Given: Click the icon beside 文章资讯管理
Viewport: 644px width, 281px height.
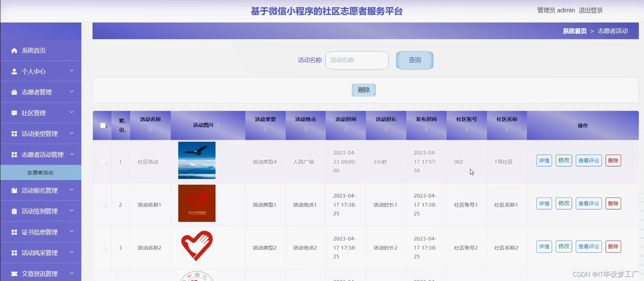Looking at the screenshot, I should tap(14, 274).
